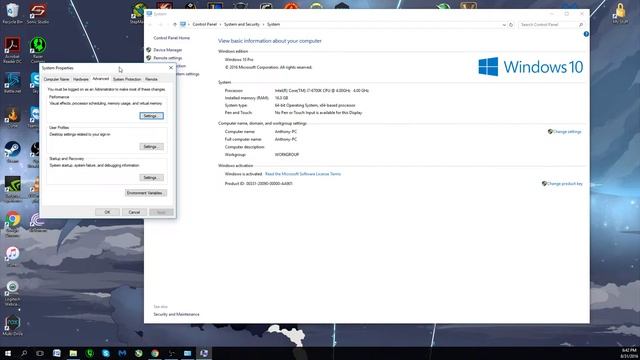Go up one level in Control Panel
This screenshot has width=640, height=360.
tap(175, 24)
